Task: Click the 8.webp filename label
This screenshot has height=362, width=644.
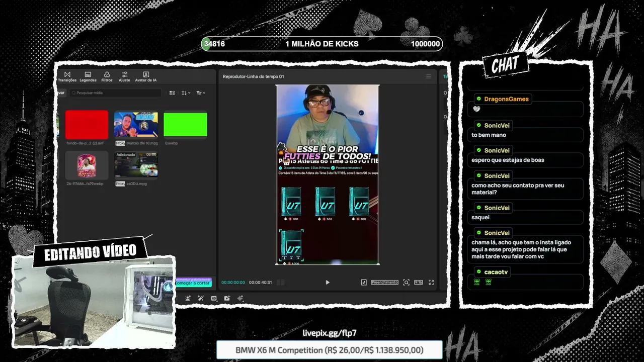Action: pyautogui.click(x=172, y=143)
